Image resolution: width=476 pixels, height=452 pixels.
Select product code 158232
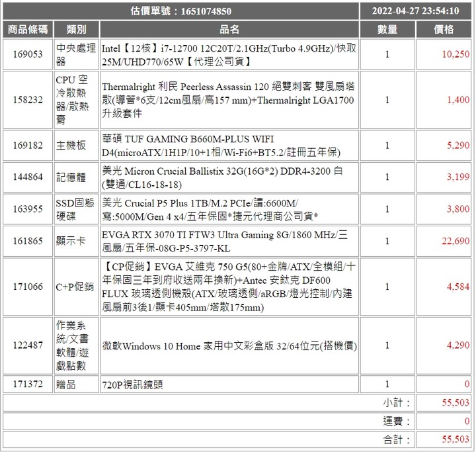click(x=28, y=100)
